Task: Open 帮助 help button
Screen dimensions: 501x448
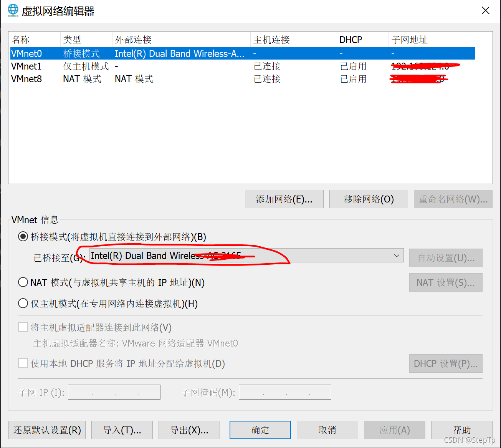Action: click(x=462, y=430)
